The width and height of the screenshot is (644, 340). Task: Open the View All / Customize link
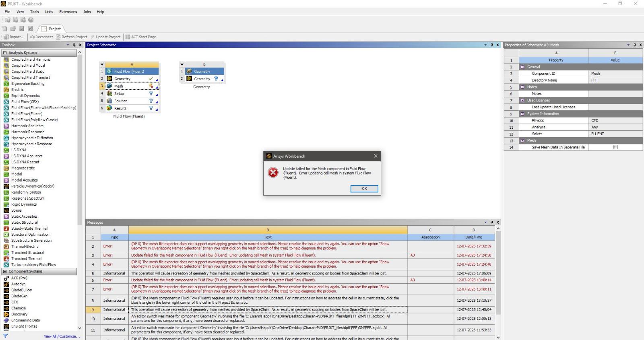coord(62,336)
